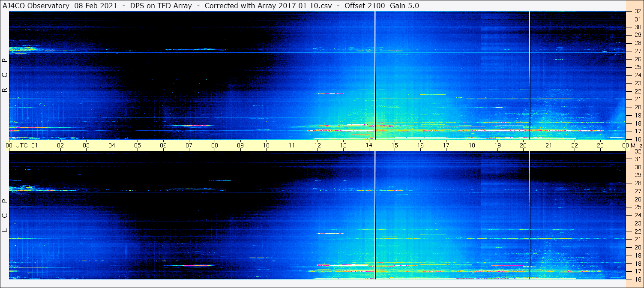This screenshot has width=644, height=288.
Task: Click the '06' hour label on time axis
Action: pos(163,145)
